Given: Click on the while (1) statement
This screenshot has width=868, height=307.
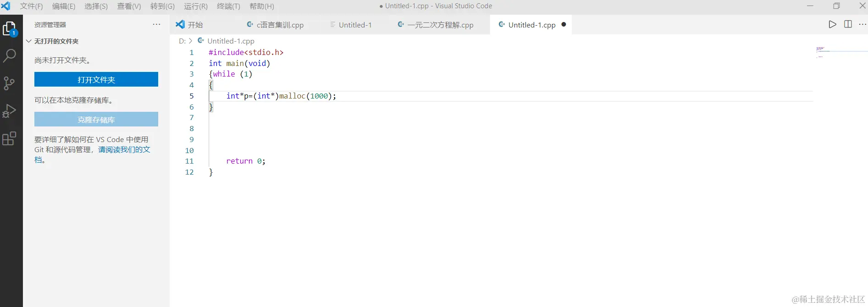Looking at the screenshot, I should 232,74.
